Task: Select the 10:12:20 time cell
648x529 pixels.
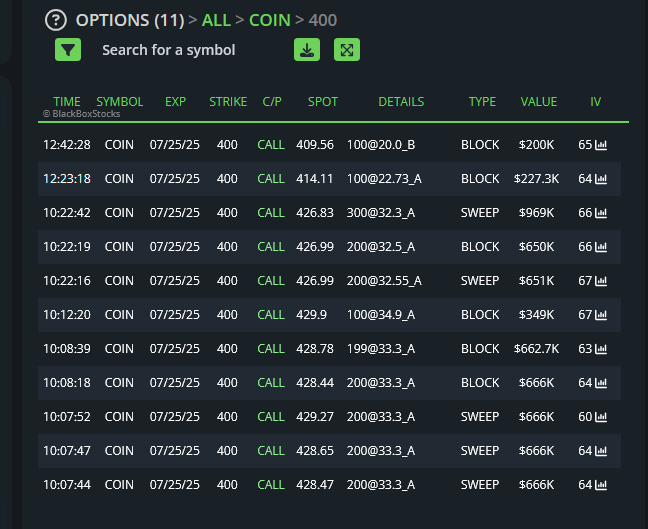Action: 67,315
